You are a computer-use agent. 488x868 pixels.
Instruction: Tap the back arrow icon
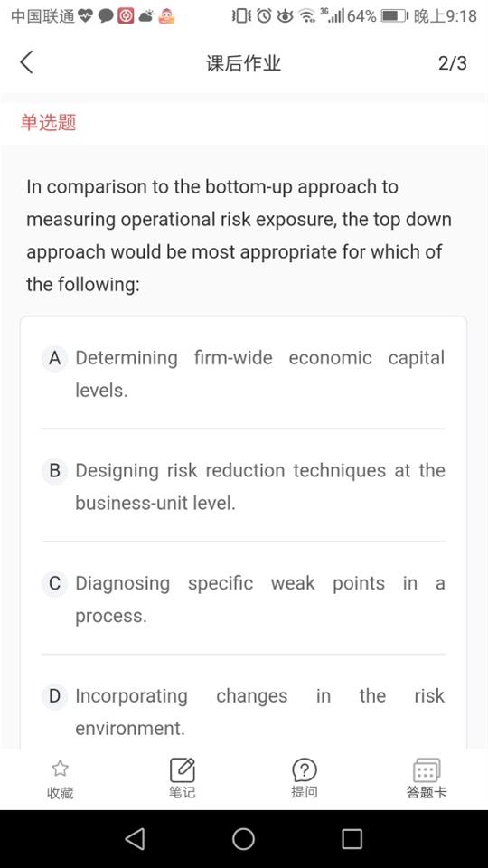click(x=26, y=62)
